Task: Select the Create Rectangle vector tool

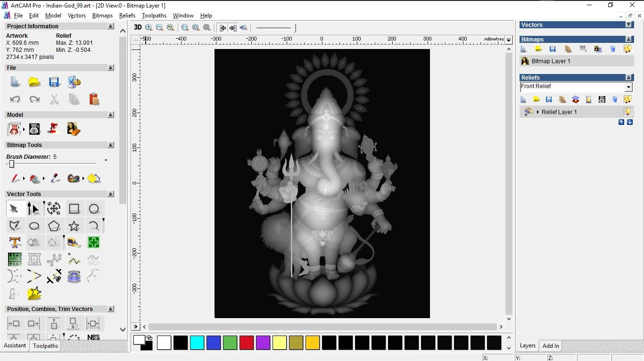Action: [x=74, y=209]
